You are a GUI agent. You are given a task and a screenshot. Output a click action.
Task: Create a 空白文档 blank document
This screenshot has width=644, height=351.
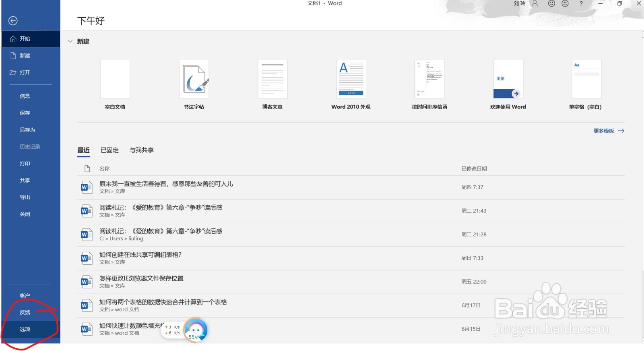[x=115, y=85]
